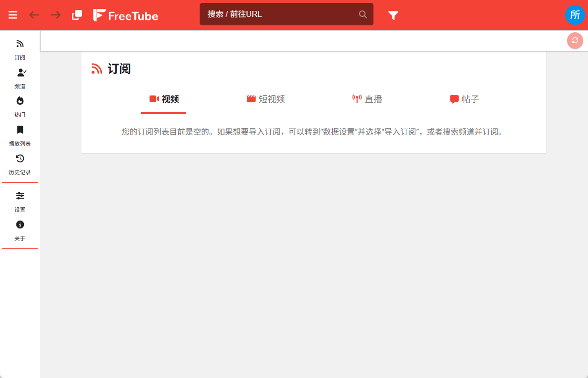Toggle the hamburger side navigation menu
Image resolution: width=588 pixels, height=378 pixels.
[x=13, y=15]
